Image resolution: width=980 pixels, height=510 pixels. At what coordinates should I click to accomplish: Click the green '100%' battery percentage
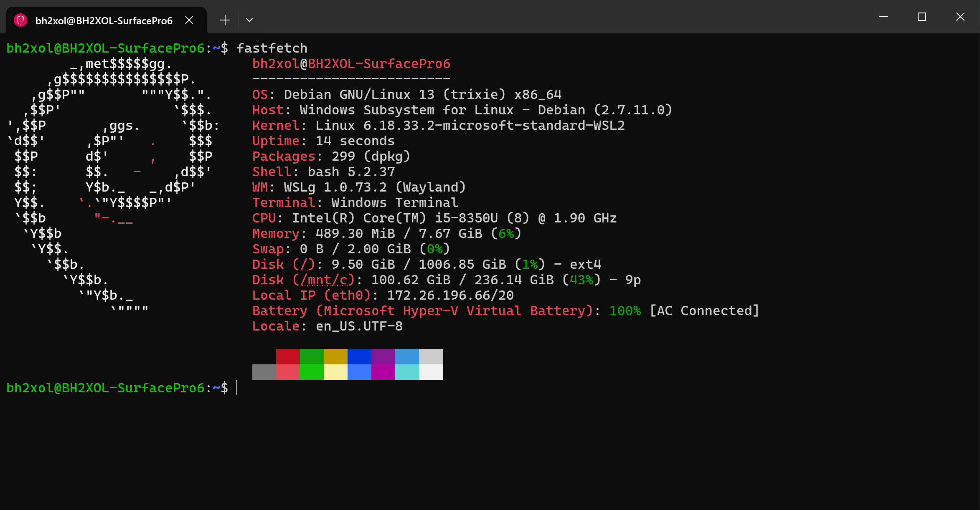[625, 311]
